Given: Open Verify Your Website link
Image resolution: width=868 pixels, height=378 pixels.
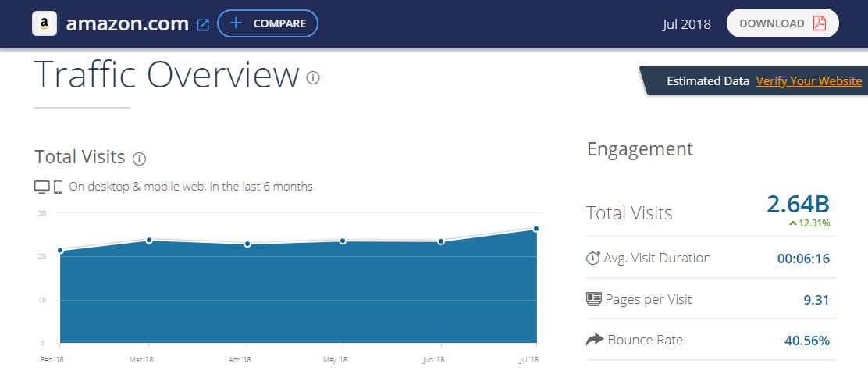Looking at the screenshot, I should click(x=809, y=81).
